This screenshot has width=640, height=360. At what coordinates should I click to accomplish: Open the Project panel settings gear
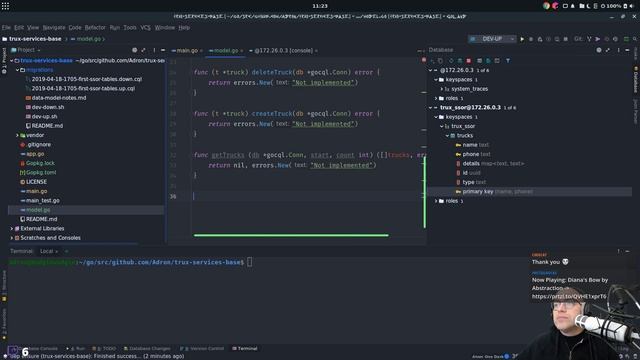pos(134,50)
